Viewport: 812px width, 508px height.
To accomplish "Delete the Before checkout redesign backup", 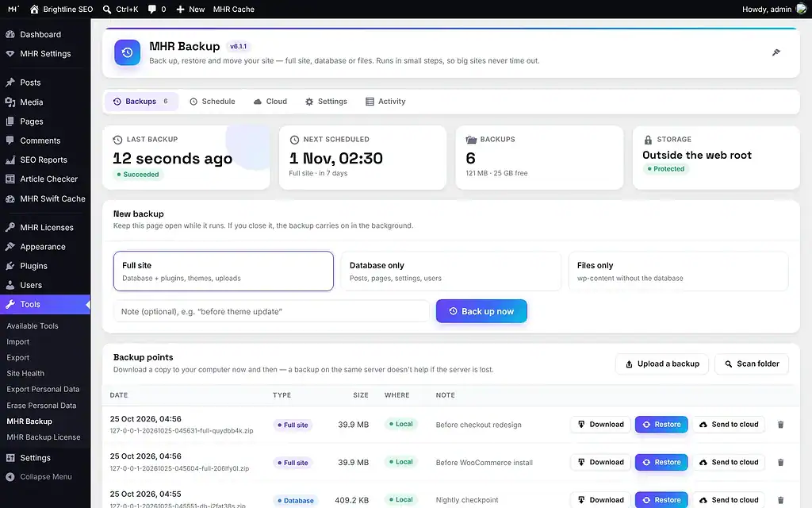I will 780,425.
